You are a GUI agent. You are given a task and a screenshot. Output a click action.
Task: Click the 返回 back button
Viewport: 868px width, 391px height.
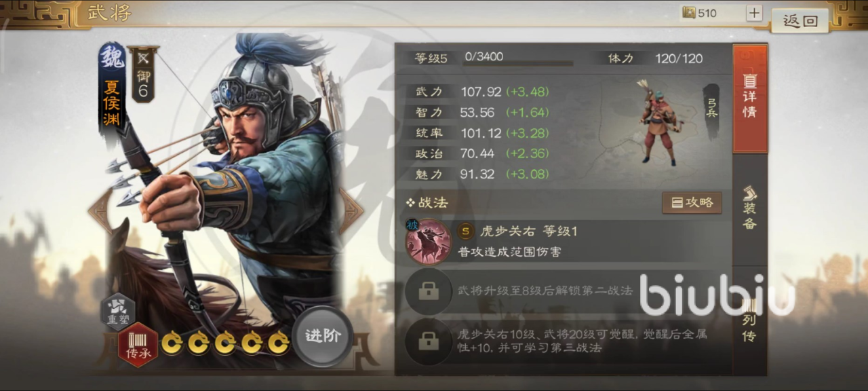click(x=800, y=20)
